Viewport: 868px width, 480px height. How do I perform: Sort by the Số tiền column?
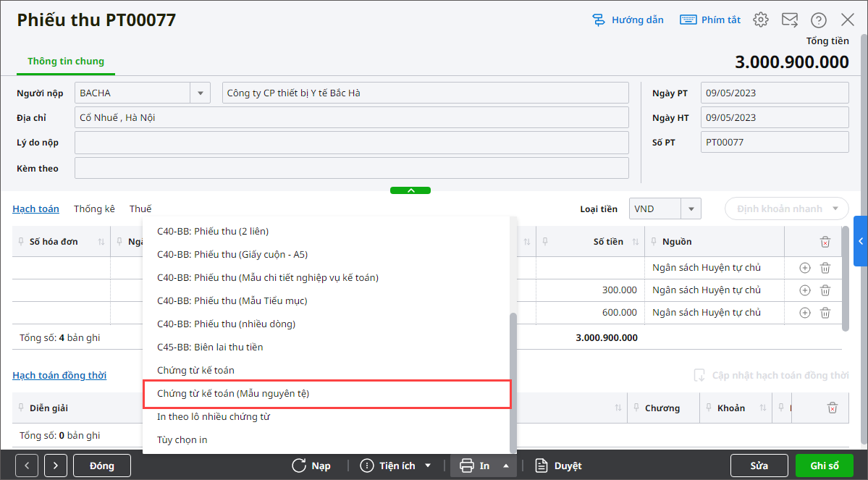[x=636, y=241]
